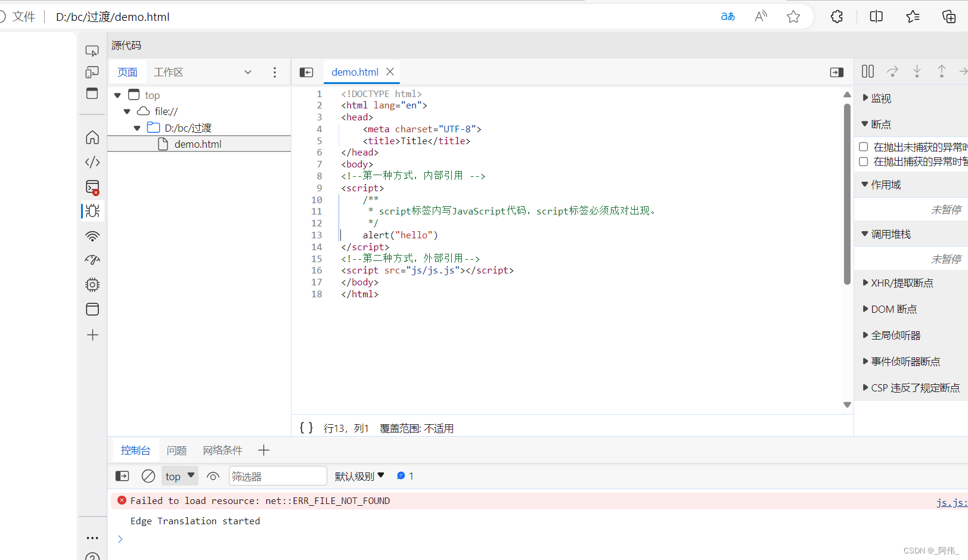Enable pause on caught exceptions checkbox
Viewport: 968px width, 560px height.
(x=863, y=161)
